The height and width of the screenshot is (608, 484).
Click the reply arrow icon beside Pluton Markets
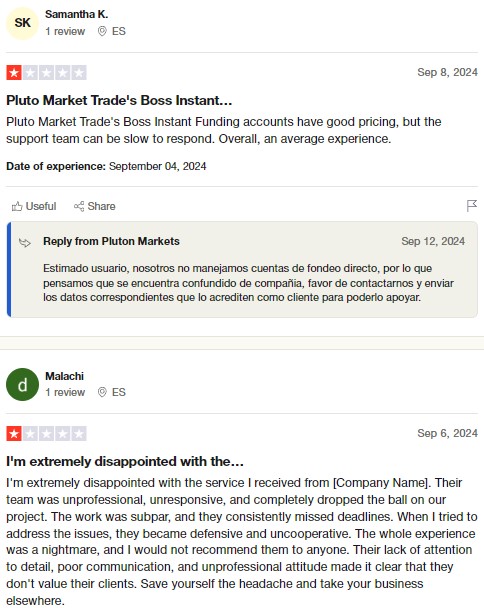(25, 243)
